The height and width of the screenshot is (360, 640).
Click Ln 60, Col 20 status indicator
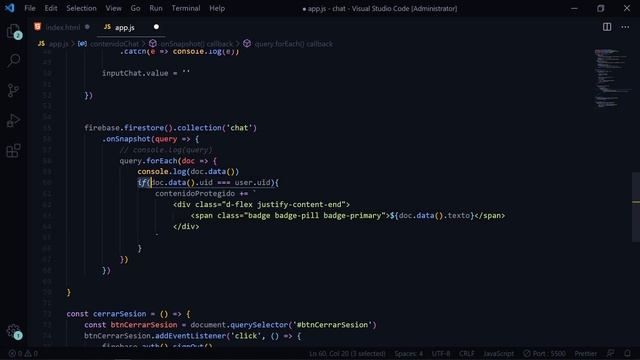pyautogui.click(x=347, y=353)
